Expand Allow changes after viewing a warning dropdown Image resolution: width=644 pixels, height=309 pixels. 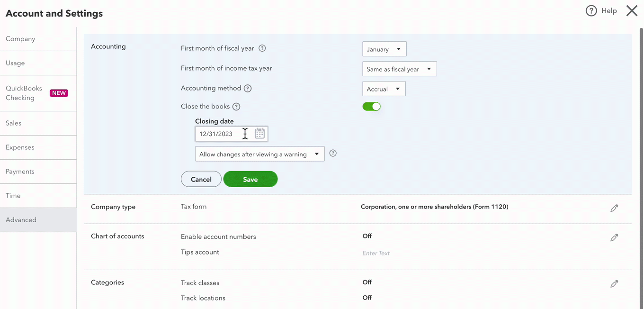pos(259,154)
